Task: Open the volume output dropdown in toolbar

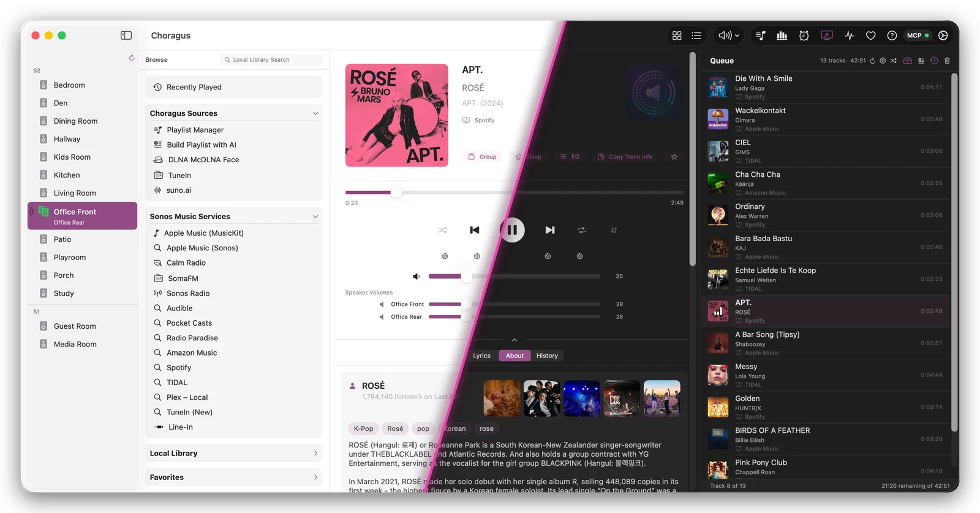Action: [x=729, y=36]
